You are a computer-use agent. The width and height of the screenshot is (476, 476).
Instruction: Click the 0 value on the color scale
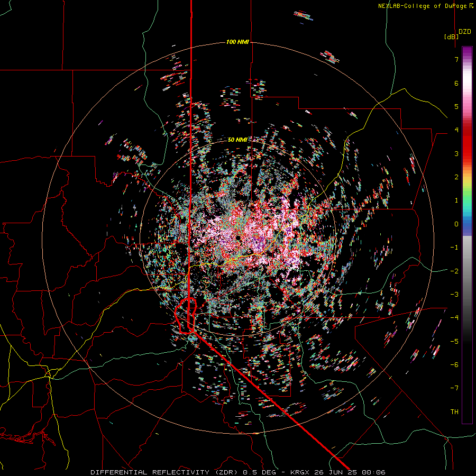(x=456, y=224)
